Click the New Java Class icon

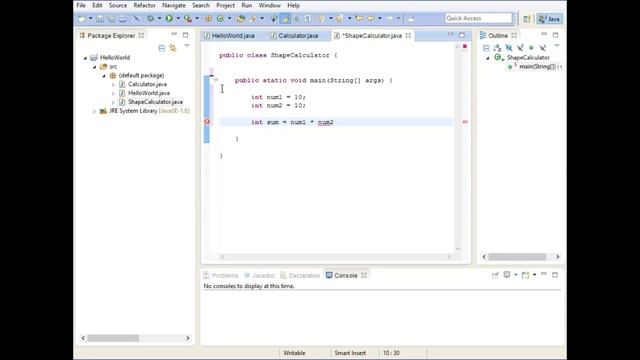220,18
